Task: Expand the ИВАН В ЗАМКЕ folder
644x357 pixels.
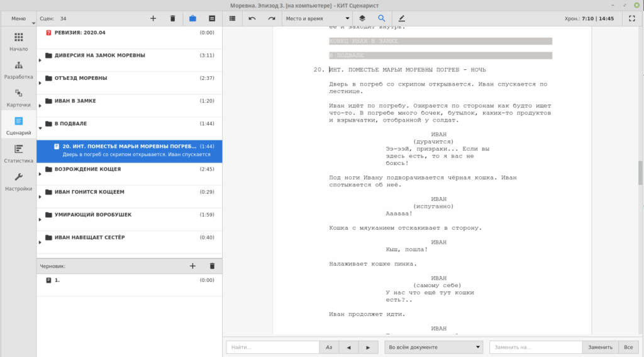Action: [x=40, y=106]
